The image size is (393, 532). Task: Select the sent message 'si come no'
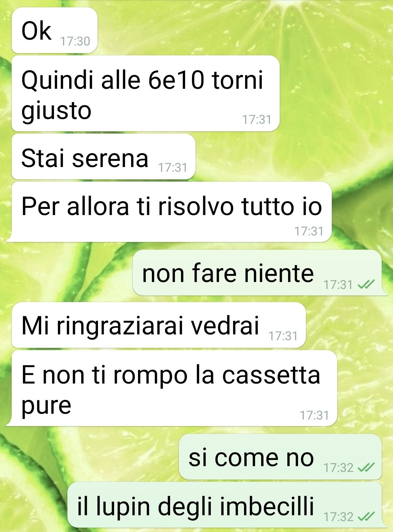(x=280, y=457)
